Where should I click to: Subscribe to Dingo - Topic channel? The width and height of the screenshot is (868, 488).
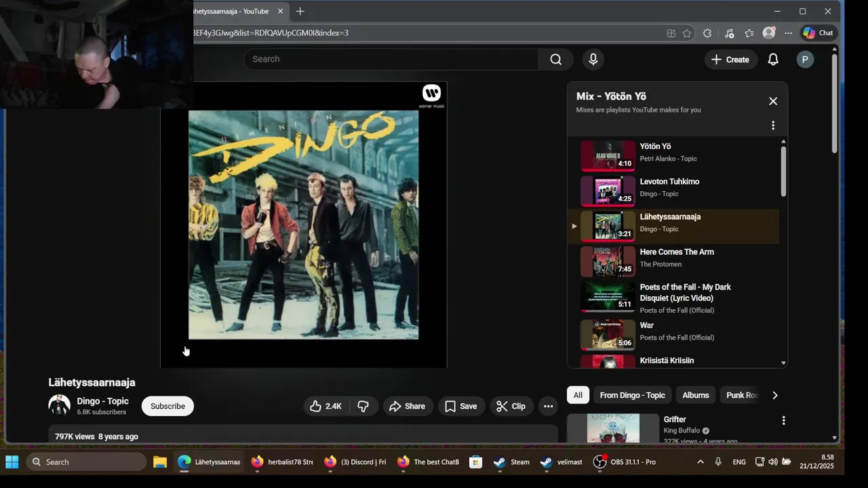coord(167,406)
